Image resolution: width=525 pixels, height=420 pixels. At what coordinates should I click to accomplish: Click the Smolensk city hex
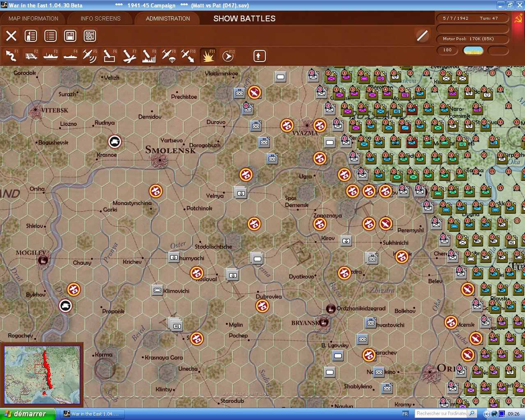point(159,160)
